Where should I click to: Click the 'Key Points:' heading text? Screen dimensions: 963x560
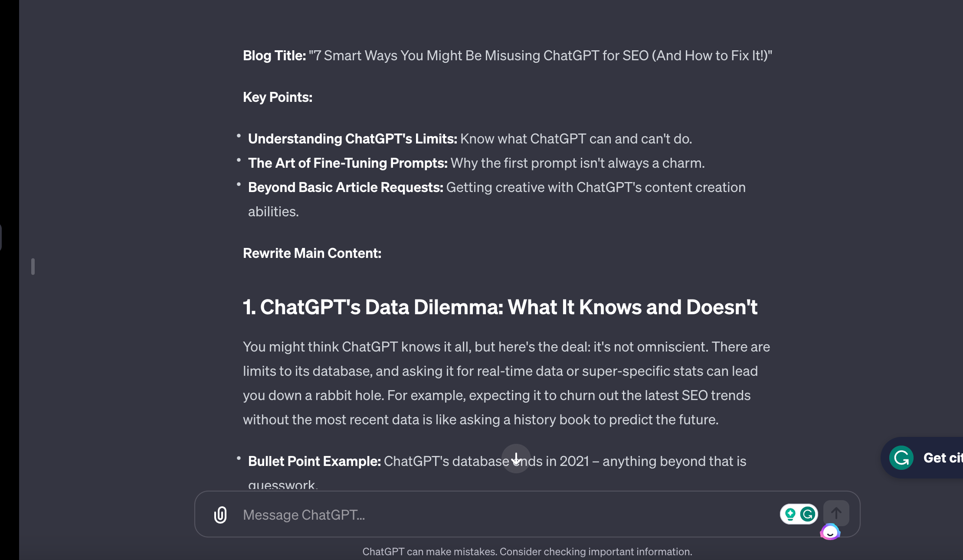(278, 97)
